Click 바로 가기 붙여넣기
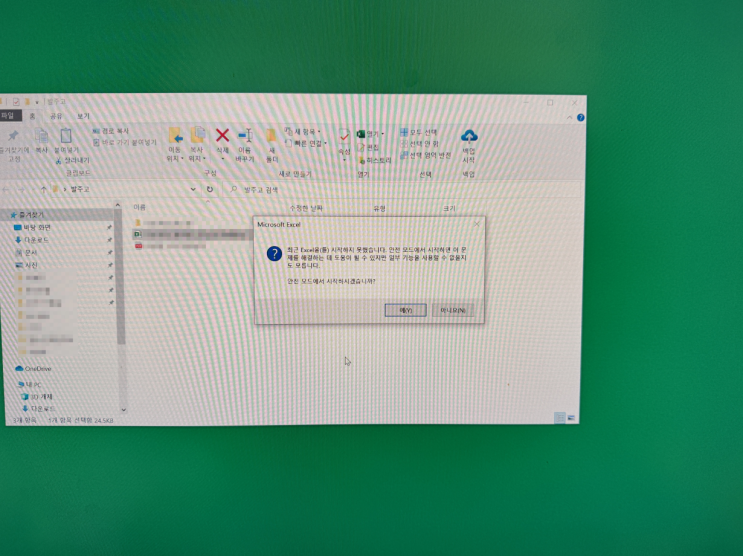The image size is (743, 556). click(125, 142)
